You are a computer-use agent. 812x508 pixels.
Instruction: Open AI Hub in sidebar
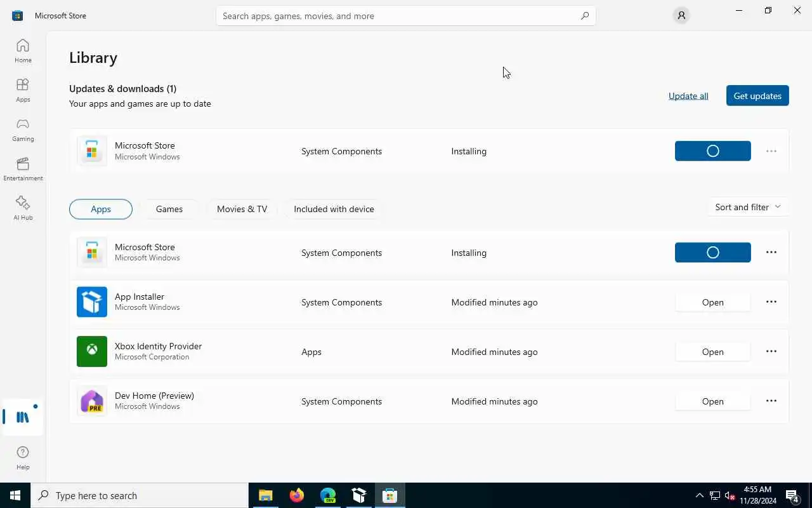[x=23, y=208]
